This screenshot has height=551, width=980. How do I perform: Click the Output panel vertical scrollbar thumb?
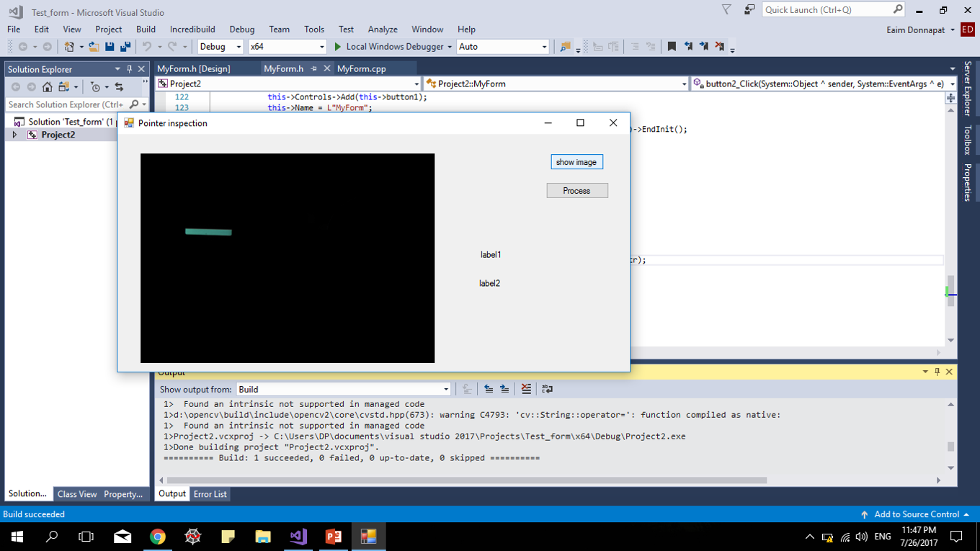tap(950, 447)
